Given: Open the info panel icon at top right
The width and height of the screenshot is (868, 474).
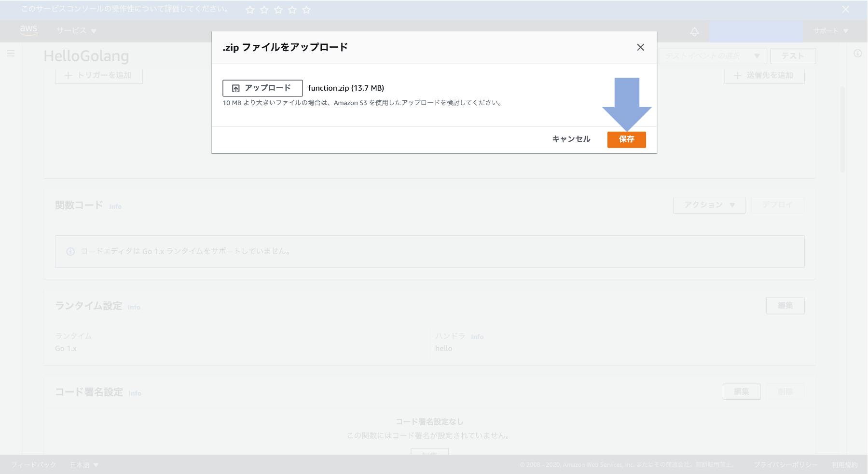Looking at the screenshot, I should [857, 54].
